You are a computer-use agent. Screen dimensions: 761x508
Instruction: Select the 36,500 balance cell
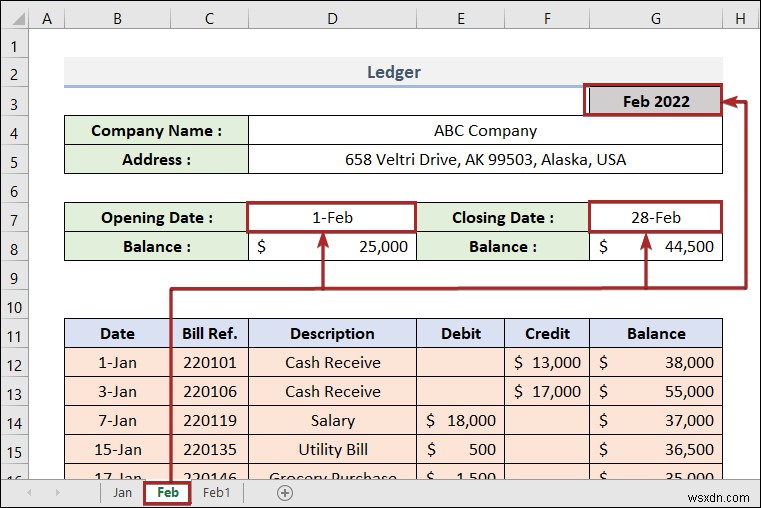(656, 449)
